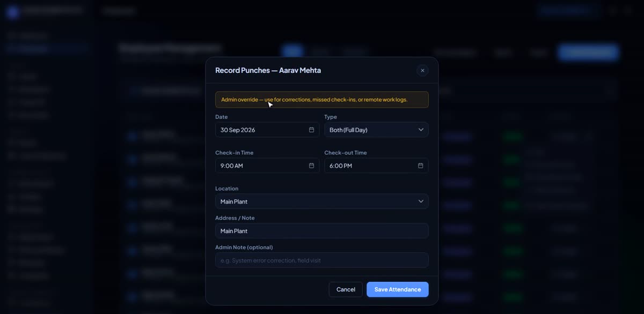
Task: Click the Record Punches — Aarav Mehta title
Action: tap(268, 70)
